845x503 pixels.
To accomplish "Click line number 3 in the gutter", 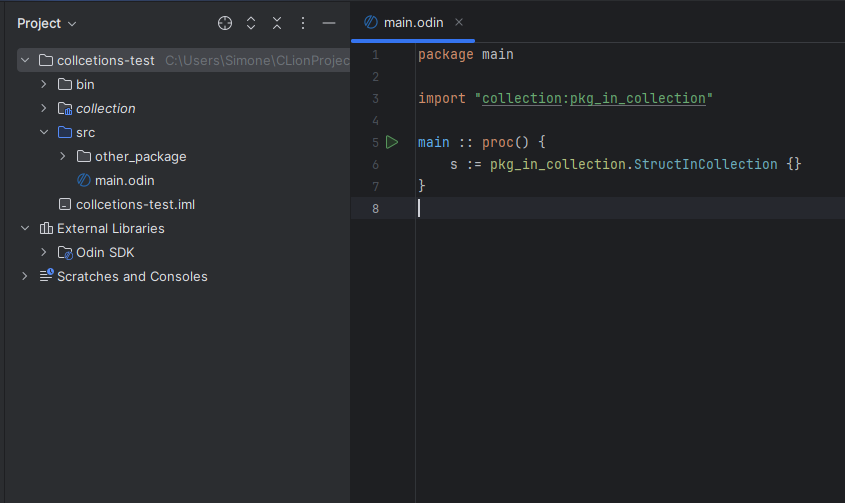I will tap(376, 99).
